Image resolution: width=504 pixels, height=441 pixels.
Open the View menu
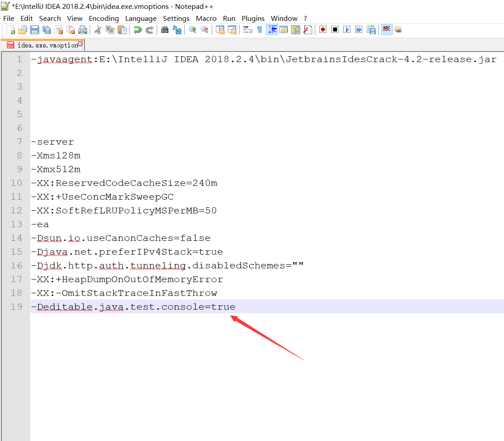[75, 18]
